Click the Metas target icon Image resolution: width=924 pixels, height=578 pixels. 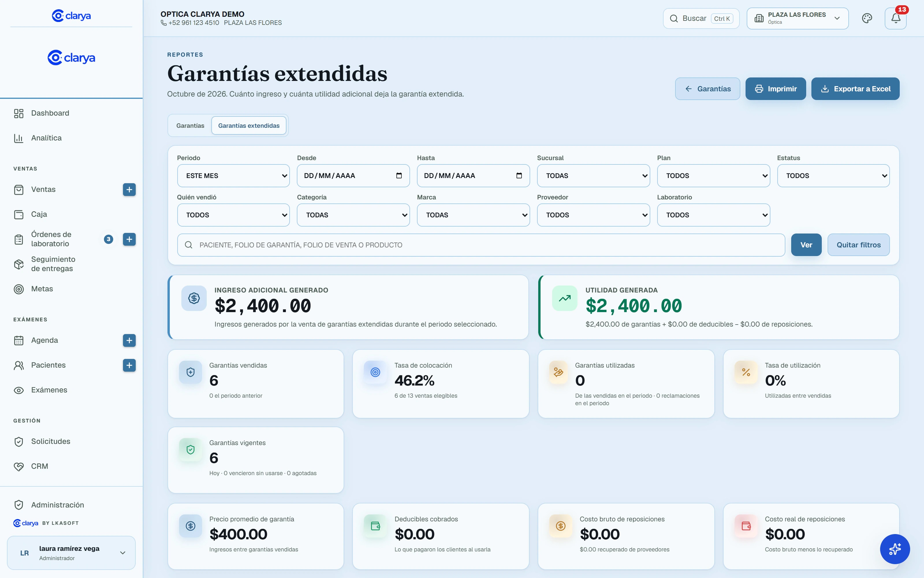point(19,289)
